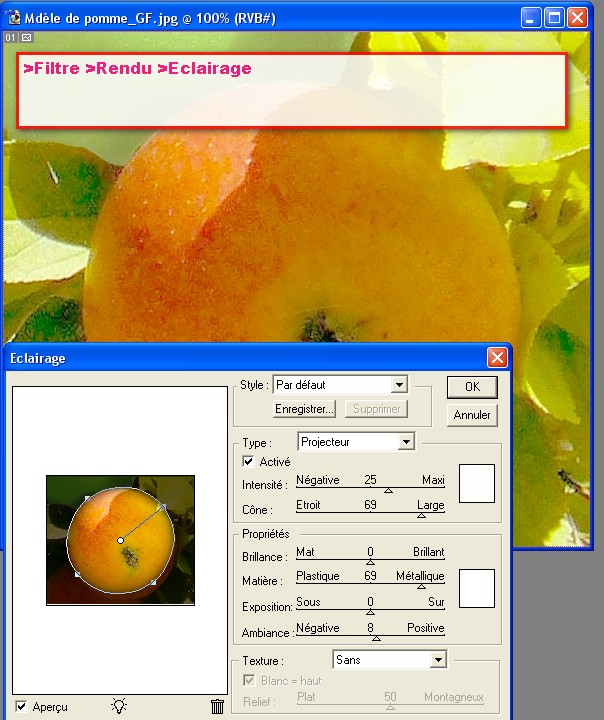
Task: Click the Exposition slider handle
Action: point(370,612)
